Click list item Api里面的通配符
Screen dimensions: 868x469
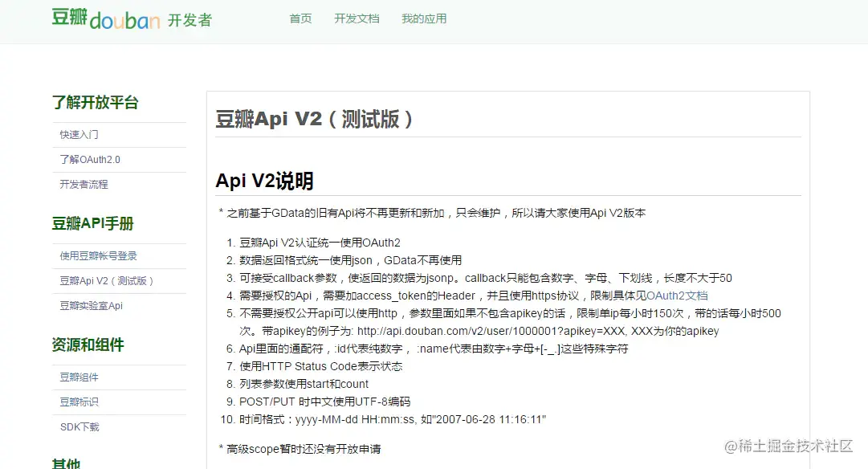tap(434, 349)
